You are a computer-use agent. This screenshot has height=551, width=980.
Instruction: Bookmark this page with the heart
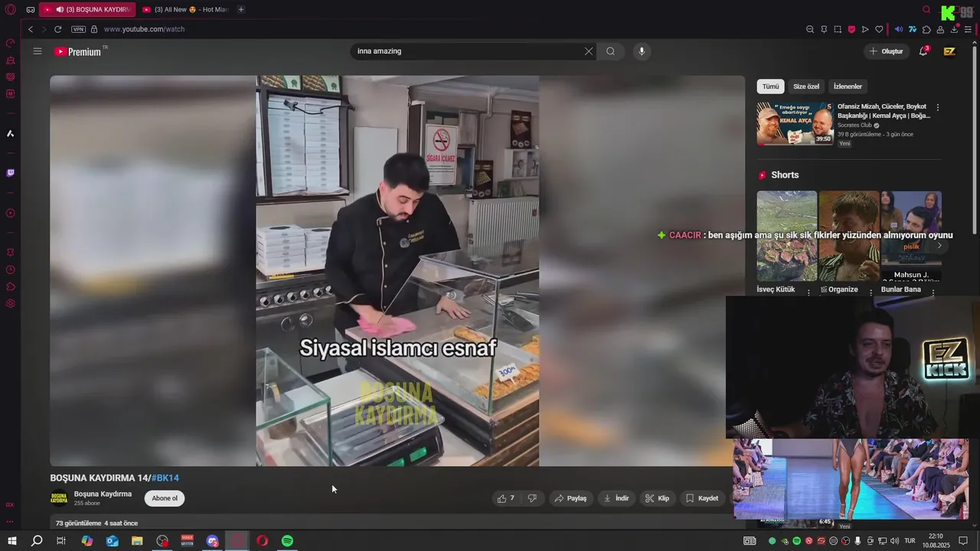click(879, 29)
